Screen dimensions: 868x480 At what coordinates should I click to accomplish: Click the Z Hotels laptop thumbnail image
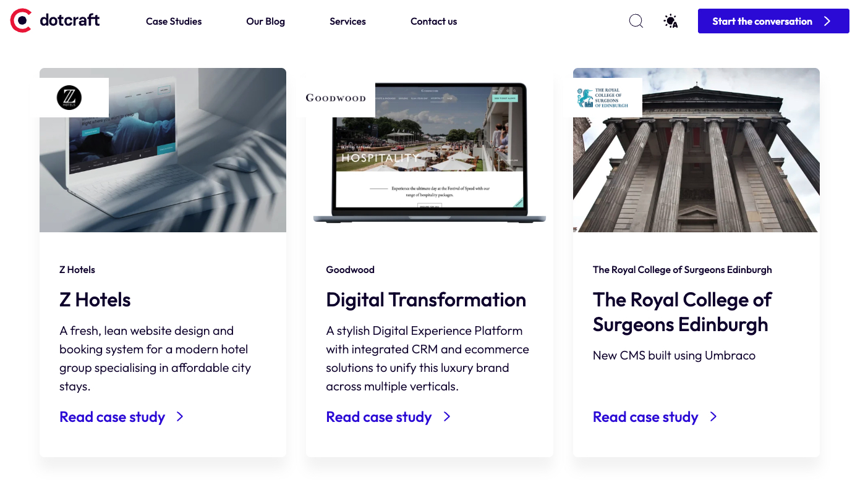pos(185,167)
